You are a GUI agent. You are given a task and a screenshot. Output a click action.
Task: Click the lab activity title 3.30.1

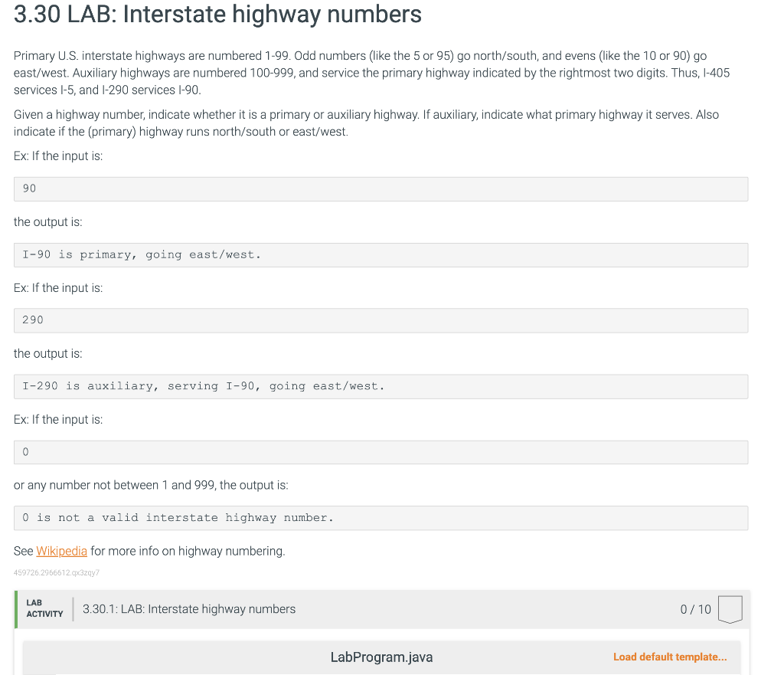pos(188,609)
